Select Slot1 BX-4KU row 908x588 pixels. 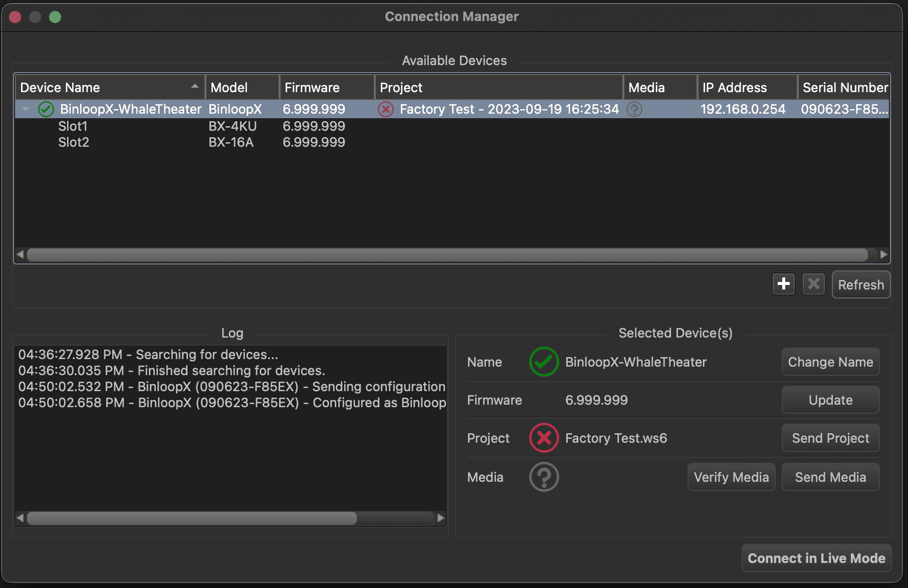[73, 126]
